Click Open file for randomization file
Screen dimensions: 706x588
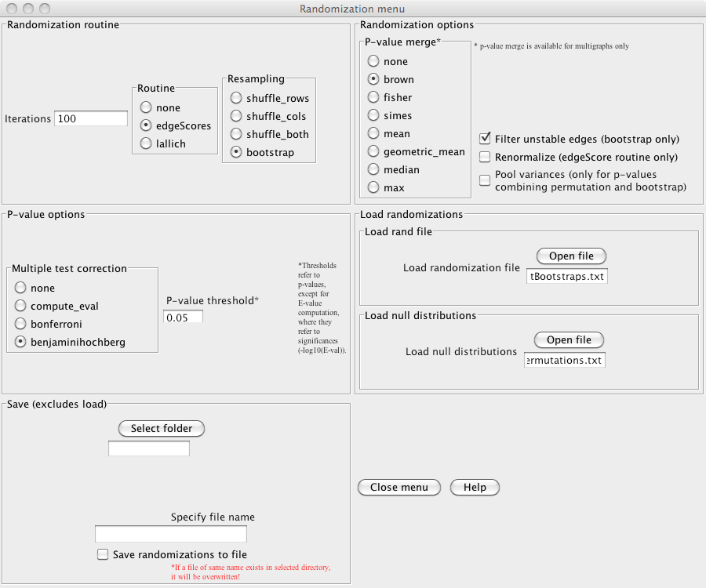(x=571, y=256)
